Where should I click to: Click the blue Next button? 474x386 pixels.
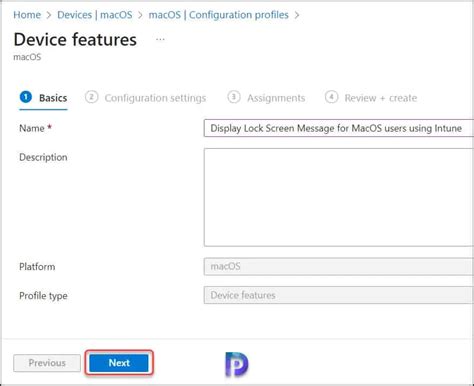[x=119, y=363]
